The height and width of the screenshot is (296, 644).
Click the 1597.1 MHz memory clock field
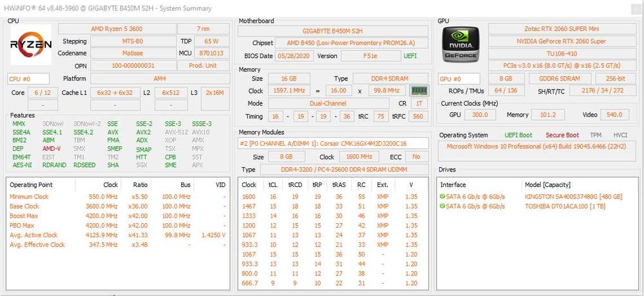coord(290,90)
